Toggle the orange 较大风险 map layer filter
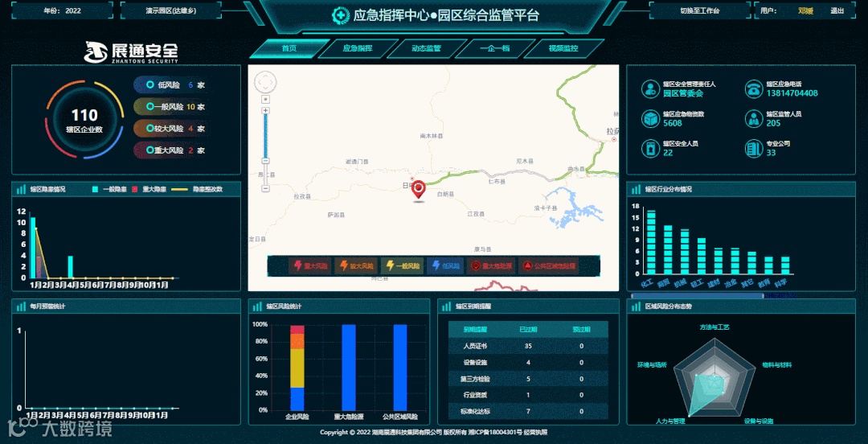Viewport: 868px width, 444px height. click(357, 266)
